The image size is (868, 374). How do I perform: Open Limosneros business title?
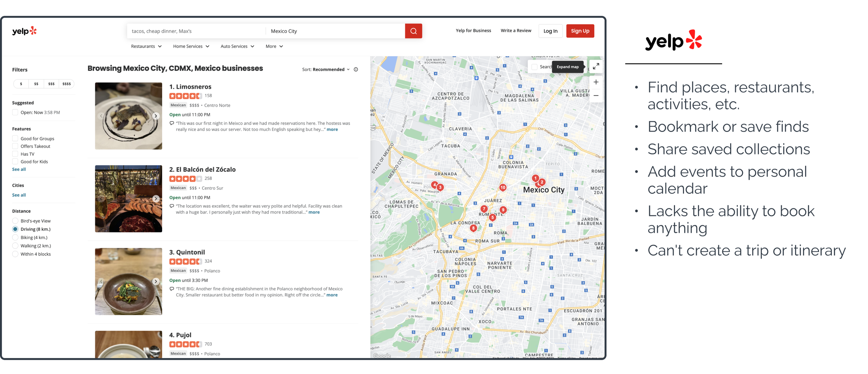(x=193, y=87)
